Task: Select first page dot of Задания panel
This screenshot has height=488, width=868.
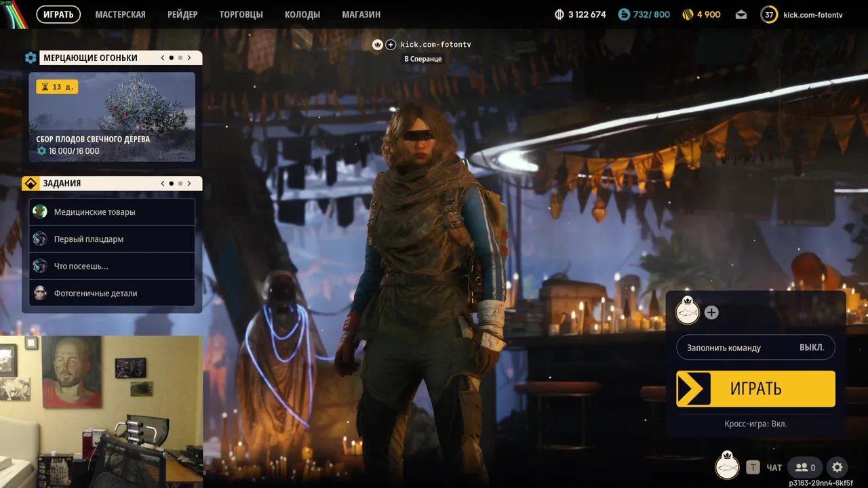Action: click(172, 184)
